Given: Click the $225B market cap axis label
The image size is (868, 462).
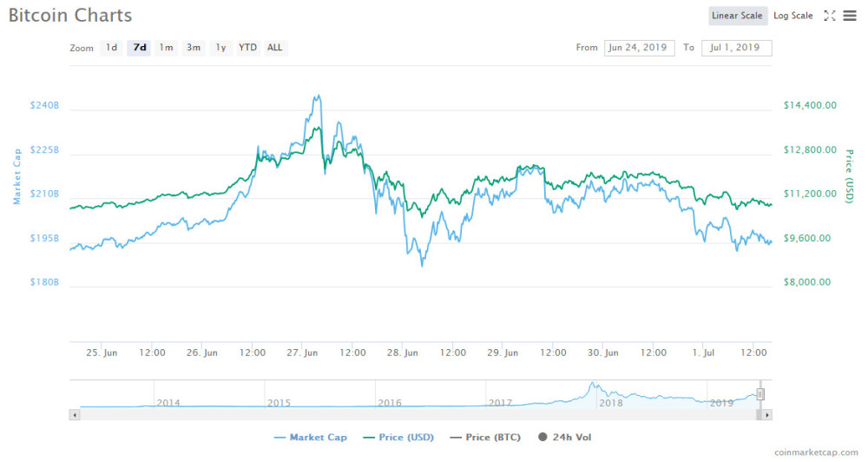Looking at the screenshot, I should 44,149.
